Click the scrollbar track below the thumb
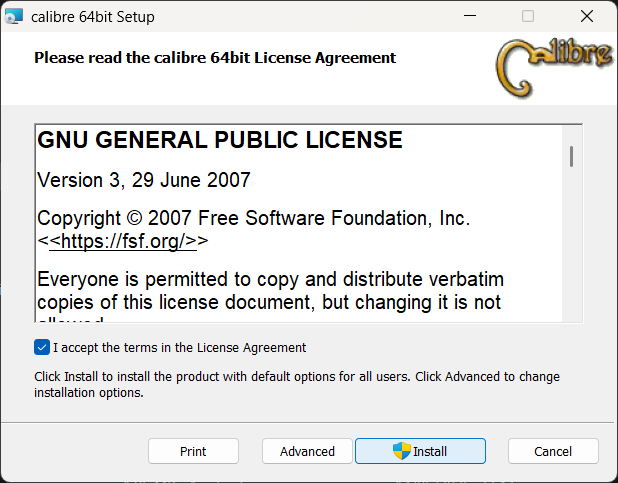618x483 pixels. (x=571, y=244)
